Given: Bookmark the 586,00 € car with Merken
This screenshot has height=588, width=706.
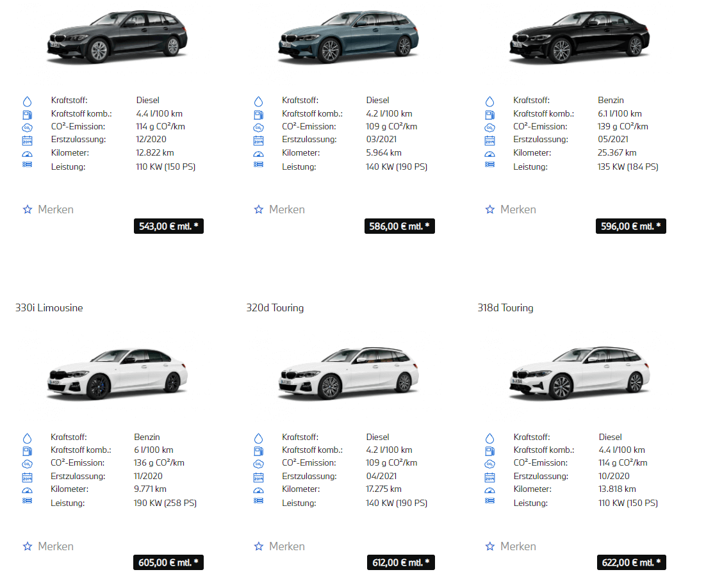Looking at the screenshot, I should tap(279, 209).
